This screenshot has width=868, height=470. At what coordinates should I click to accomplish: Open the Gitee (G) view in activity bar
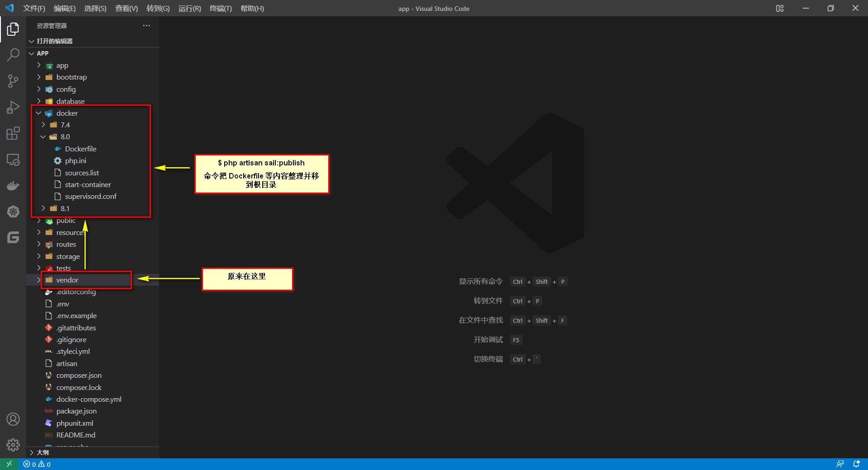pos(13,238)
